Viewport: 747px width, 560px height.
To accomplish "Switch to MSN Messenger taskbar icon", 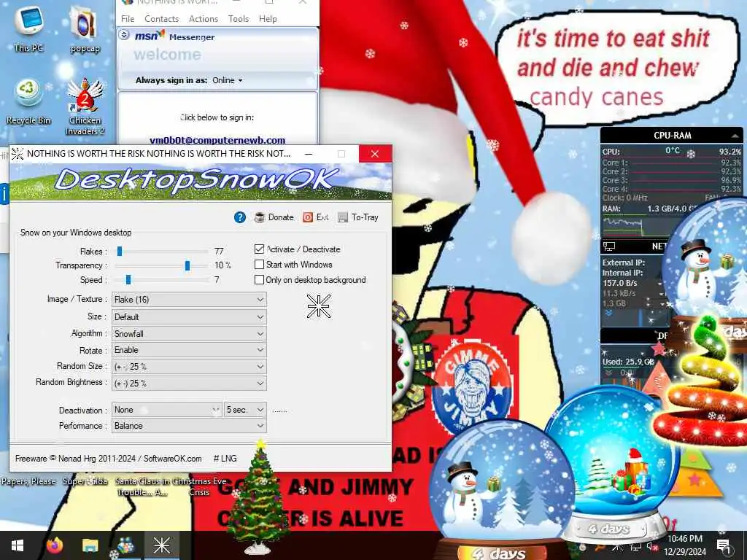I will tap(125, 545).
